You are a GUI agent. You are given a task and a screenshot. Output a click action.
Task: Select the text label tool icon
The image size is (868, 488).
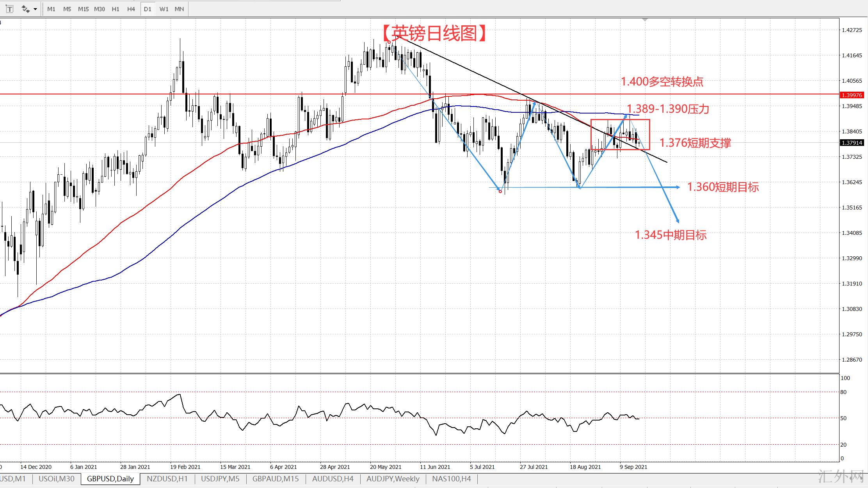point(9,9)
